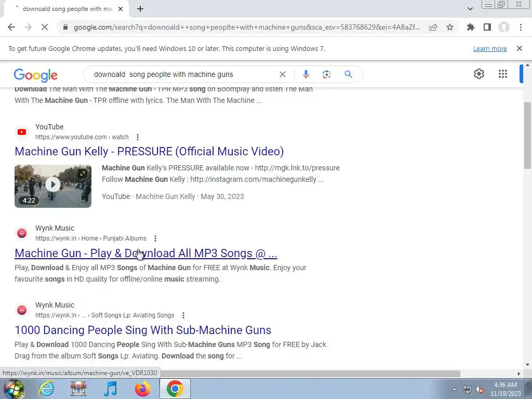Click the share page icon in address bar
532x399 pixels.
pyautogui.click(x=433, y=27)
